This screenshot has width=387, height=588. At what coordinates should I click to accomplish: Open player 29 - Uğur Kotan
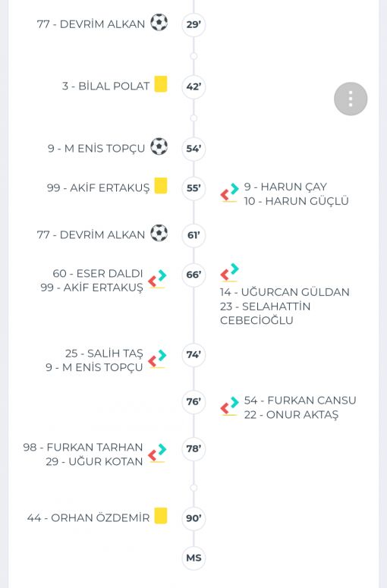94,461
